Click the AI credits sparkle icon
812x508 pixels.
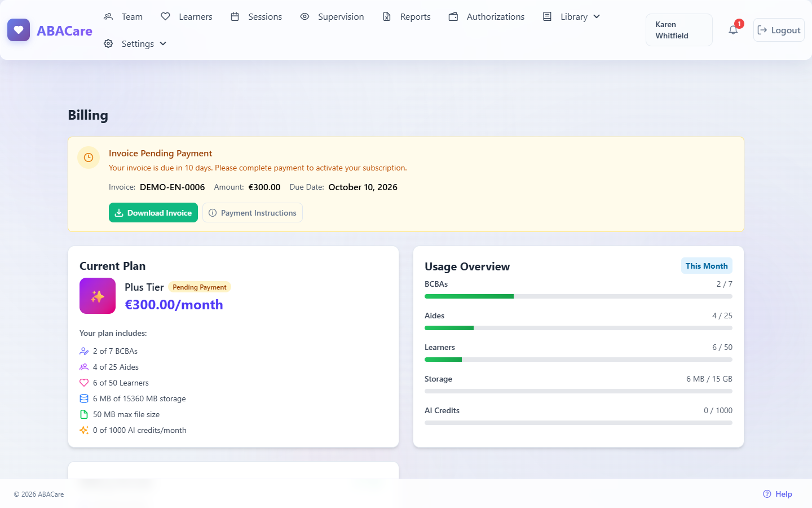84,430
